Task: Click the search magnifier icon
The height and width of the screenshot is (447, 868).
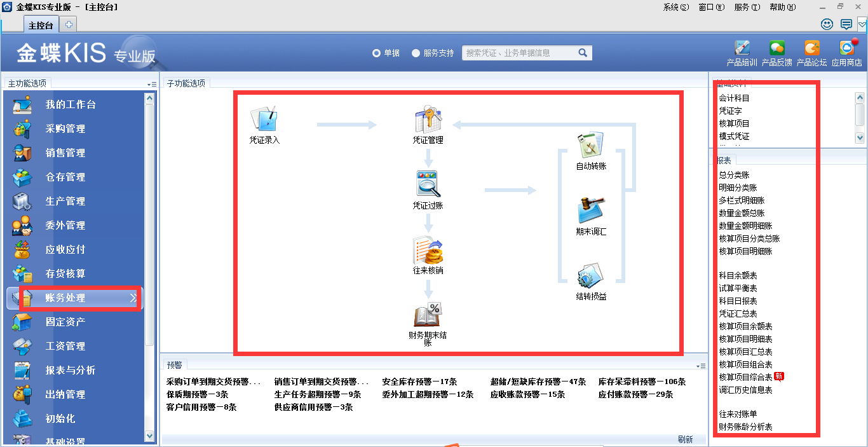Action: point(583,53)
